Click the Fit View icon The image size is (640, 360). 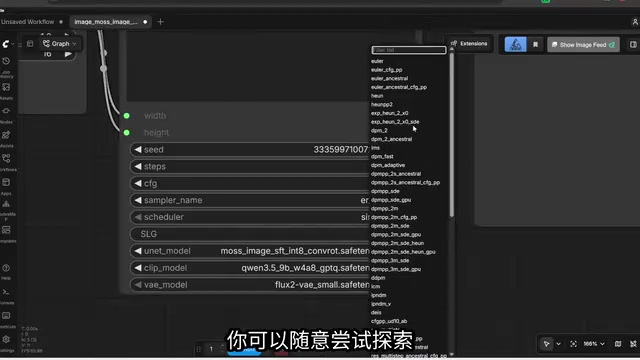573,344
